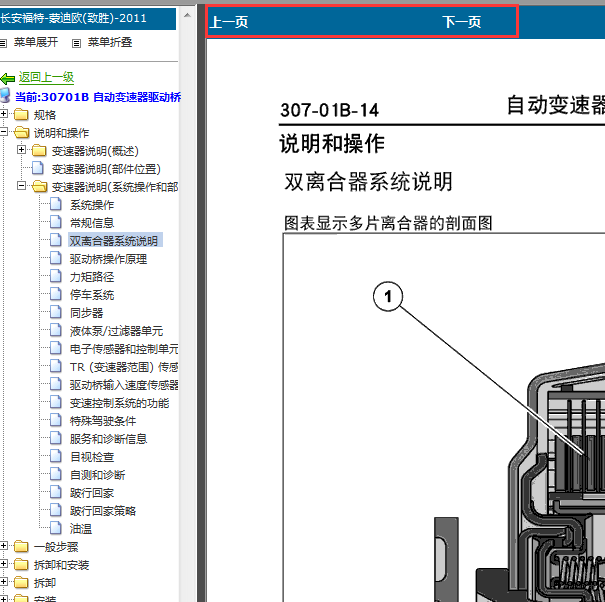Open the 系统操作 page
Screen dimensions: 605x602
coord(92,205)
